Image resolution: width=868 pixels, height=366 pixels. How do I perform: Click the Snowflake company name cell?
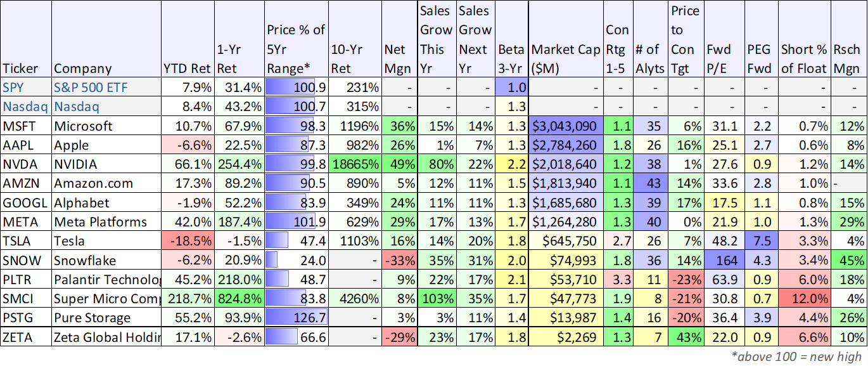[106, 260]
